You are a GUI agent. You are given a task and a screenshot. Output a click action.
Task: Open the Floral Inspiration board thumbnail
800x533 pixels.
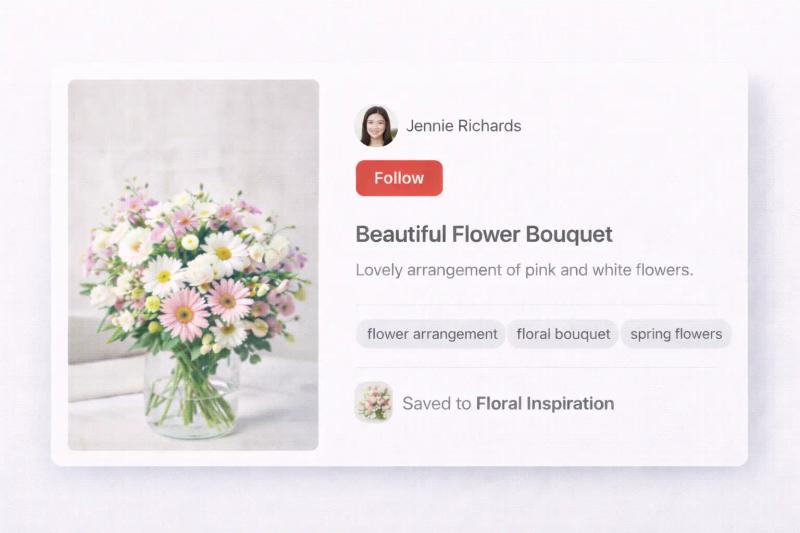coord(373,402)
